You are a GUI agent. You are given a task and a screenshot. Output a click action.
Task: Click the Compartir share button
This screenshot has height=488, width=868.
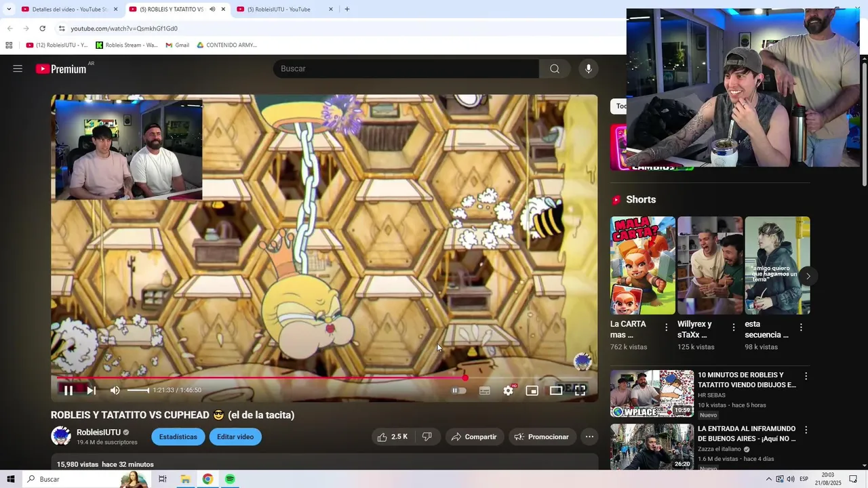[474, 437]
